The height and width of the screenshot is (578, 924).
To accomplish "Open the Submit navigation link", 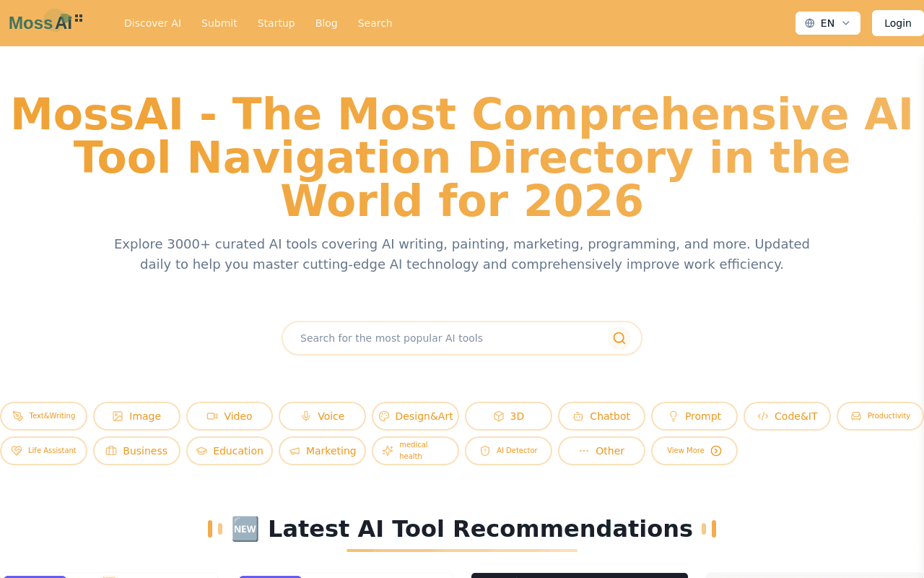I will (219, 23).
